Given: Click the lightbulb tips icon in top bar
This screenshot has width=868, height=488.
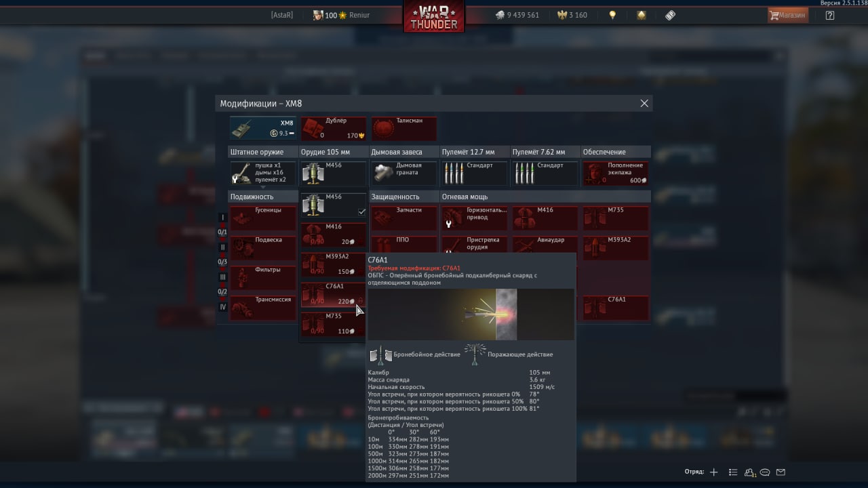Looking at the screenshot, I should (x=612, y=15).
